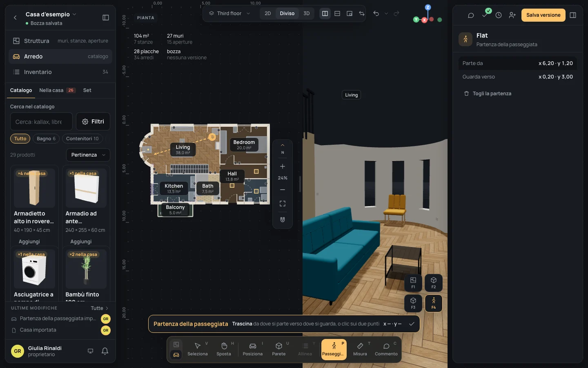The width and height of the screenshot is (588, 368).
Task: Open the Pertinenza sort dropdown
Action: 88,155
